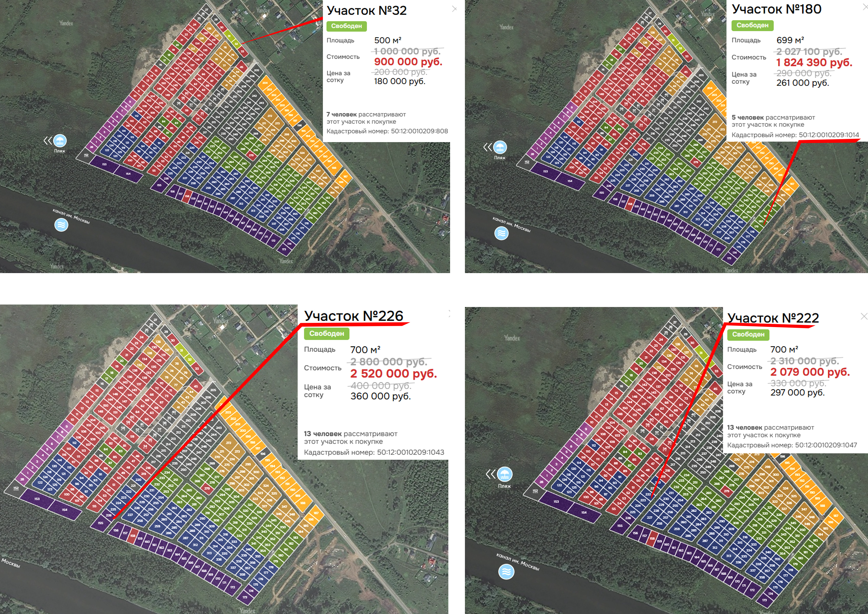Click the 500 м² area value
Viewport: 868px width, 614px height.
tap(387, 40)
